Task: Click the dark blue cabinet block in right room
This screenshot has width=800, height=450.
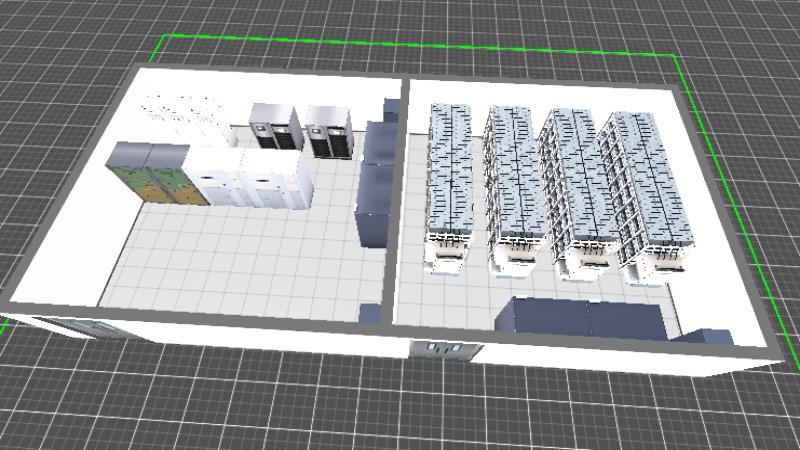Action: (585, 318)
